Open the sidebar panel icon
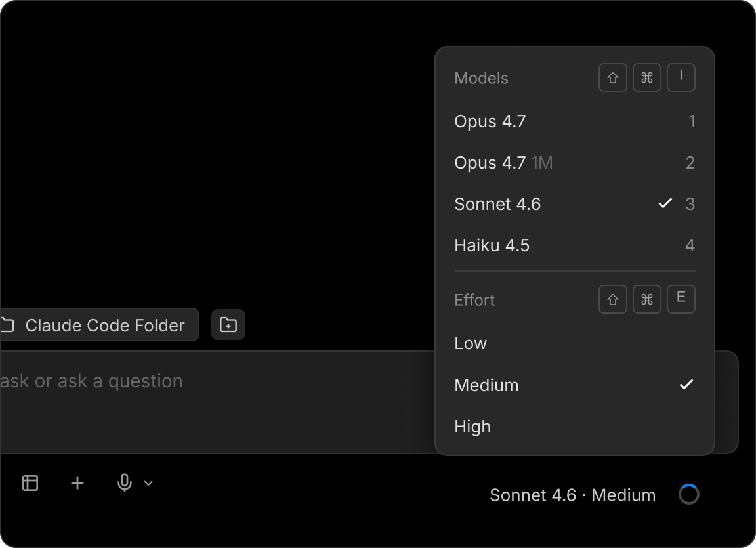Screen dimensions: 756x548 point(30,483)
